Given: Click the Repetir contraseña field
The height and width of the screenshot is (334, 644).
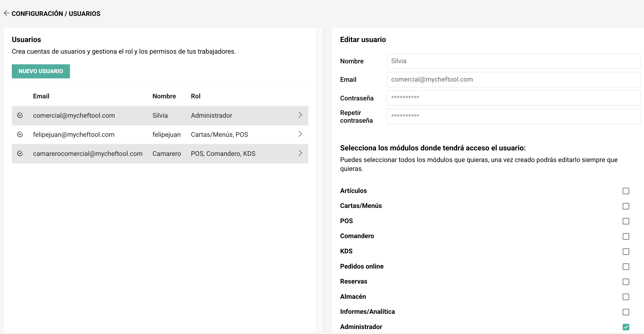Looking at the screenshot, I should pos(513,116).
